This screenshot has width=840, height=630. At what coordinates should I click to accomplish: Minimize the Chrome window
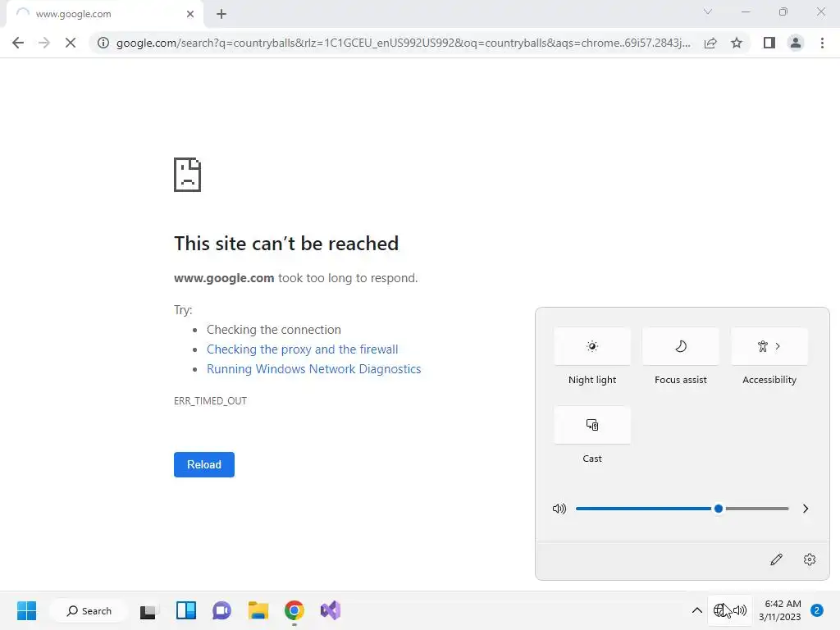[746, 11]
